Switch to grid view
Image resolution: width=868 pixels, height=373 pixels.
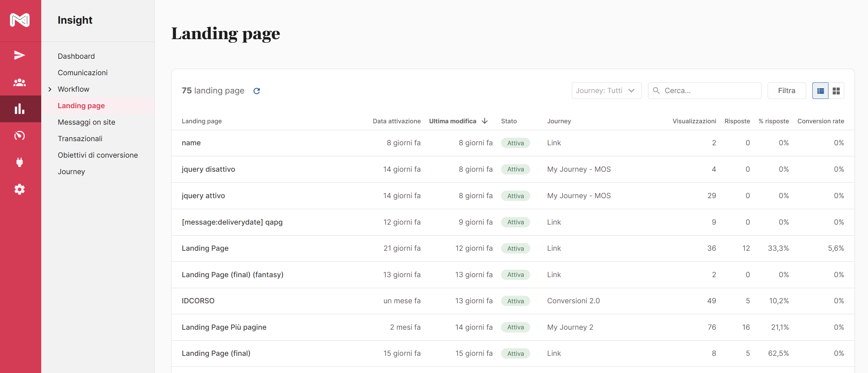coord(836,91)
